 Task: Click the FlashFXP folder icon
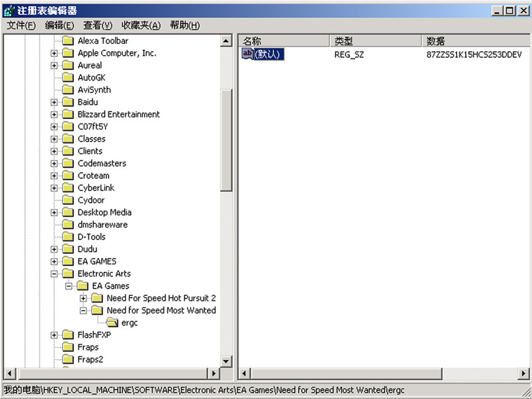68,335
